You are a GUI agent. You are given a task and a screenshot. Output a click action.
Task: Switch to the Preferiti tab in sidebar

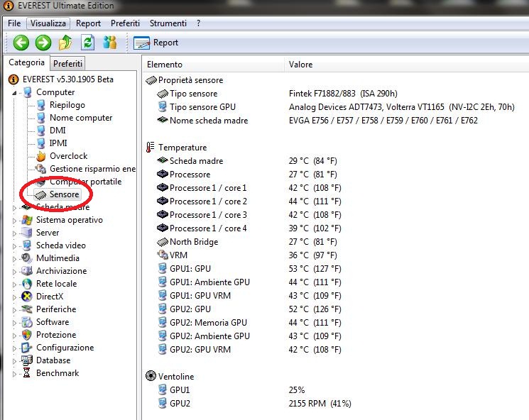(67, 63)
